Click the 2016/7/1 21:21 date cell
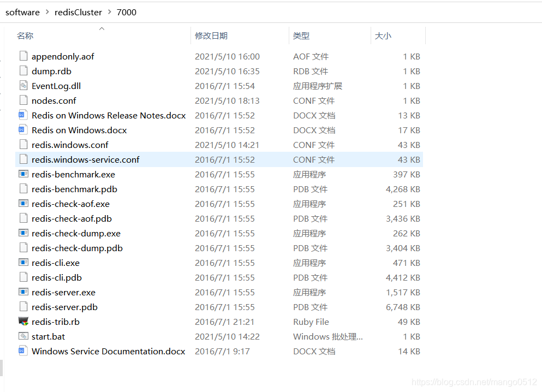This screenshot has height=392, width=542. (x=224, y=322)
